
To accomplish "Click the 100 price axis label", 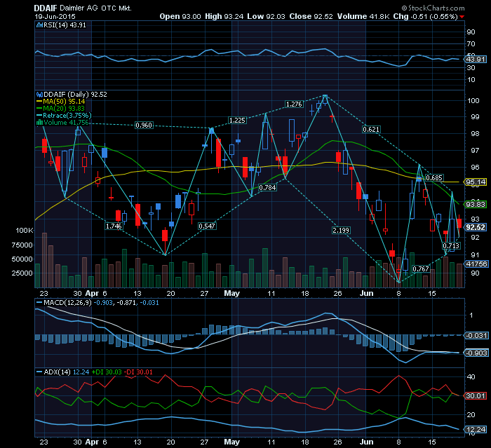I will 473,100.
